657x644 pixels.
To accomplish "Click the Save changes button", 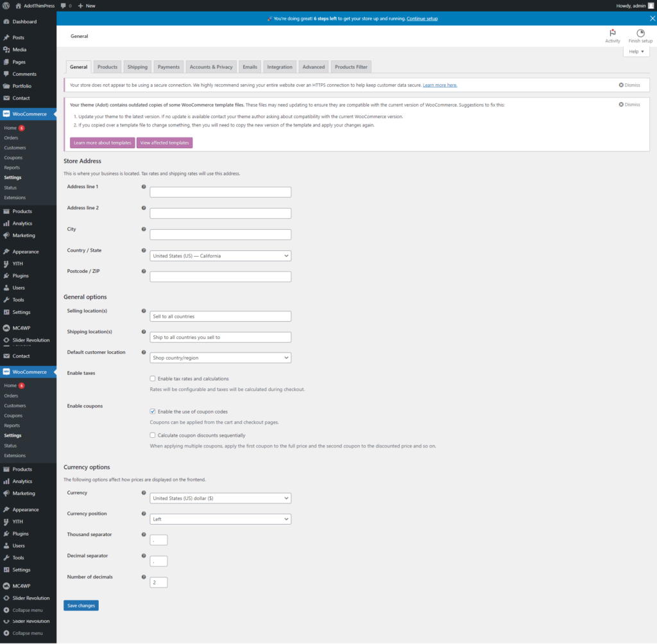I will [x=81, y=605].
